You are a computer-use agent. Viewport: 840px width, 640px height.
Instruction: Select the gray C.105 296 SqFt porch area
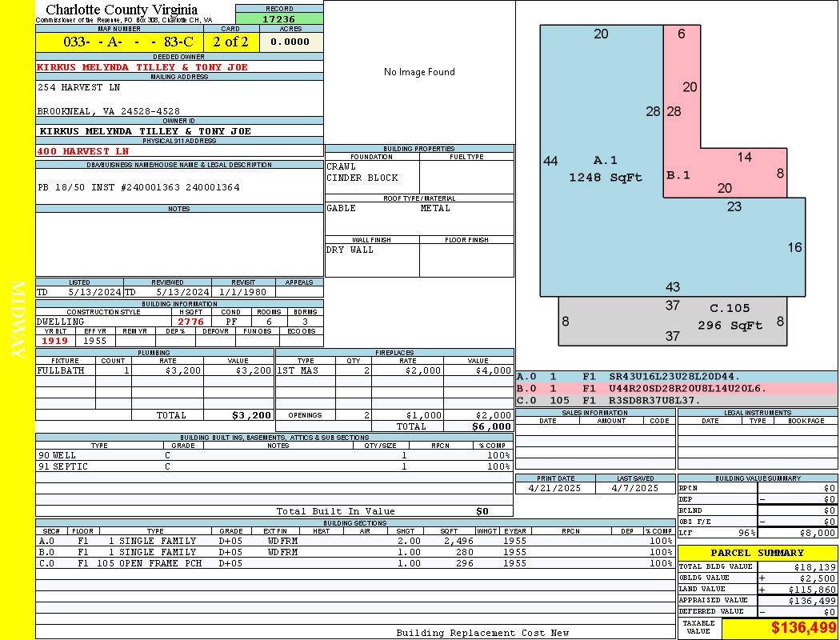[672, 322]
